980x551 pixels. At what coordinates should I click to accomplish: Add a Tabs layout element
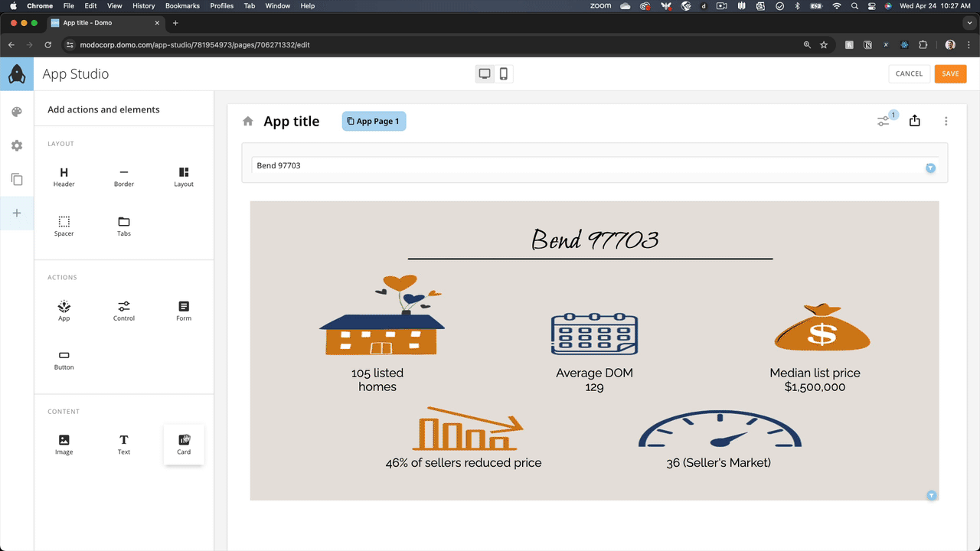[x=123, y=226]
